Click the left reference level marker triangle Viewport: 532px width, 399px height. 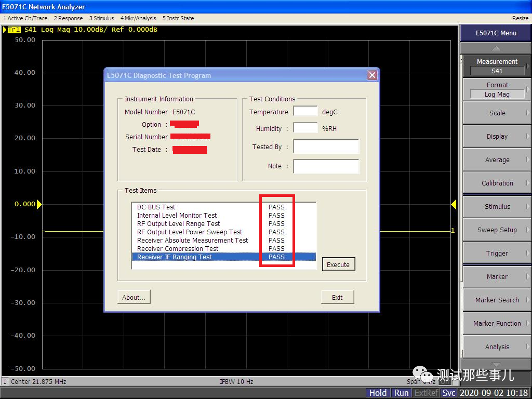click(39, 204)
